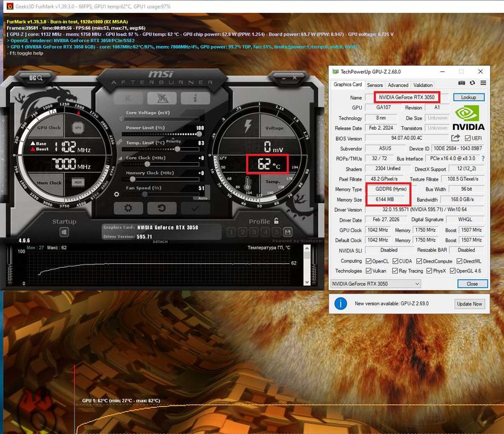Click the Memory Type value GDDR6 (Hynix)
The height and width of the screenshot is (434, 504).
(x=391, y=189)
